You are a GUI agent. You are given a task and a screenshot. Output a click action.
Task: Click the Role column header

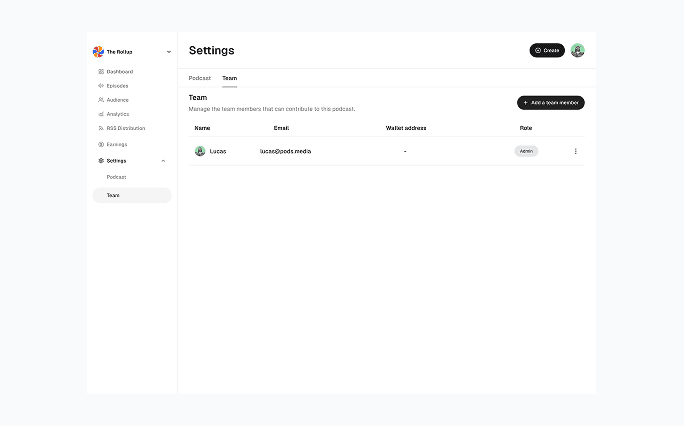526,128
